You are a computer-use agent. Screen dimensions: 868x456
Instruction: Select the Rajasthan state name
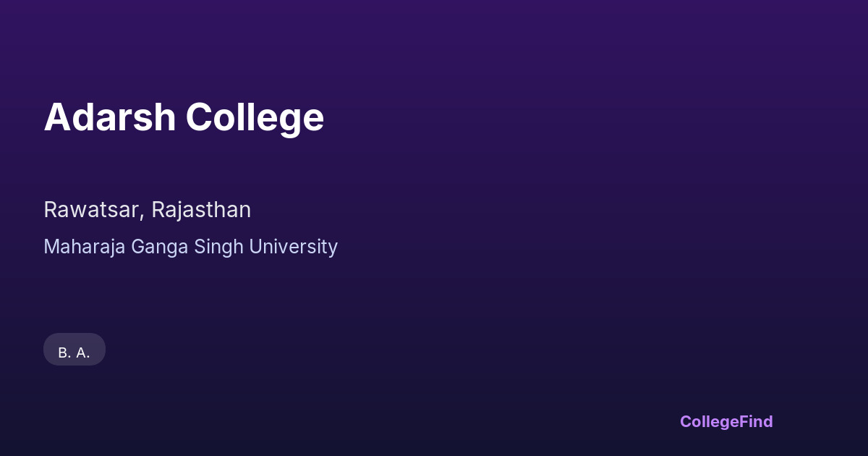pos(201,210)
